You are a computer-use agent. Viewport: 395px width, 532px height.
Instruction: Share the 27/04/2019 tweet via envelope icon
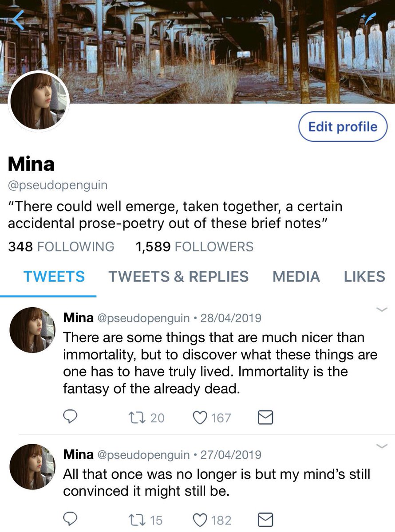(265, 520)
